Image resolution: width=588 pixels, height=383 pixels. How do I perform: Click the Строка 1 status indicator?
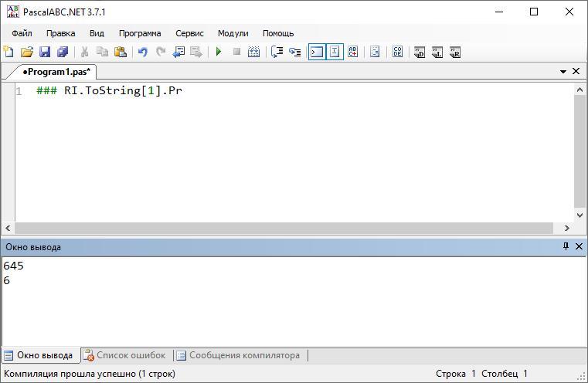click(456, 374)
